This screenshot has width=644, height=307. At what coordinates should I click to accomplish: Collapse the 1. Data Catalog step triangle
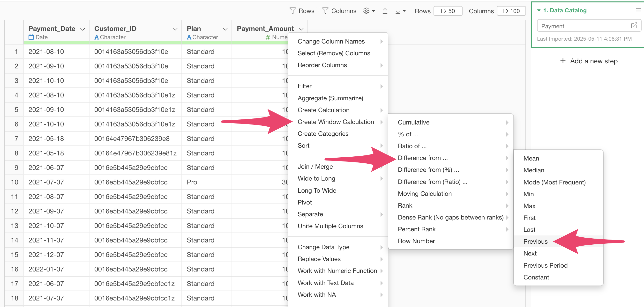[539, 10]
